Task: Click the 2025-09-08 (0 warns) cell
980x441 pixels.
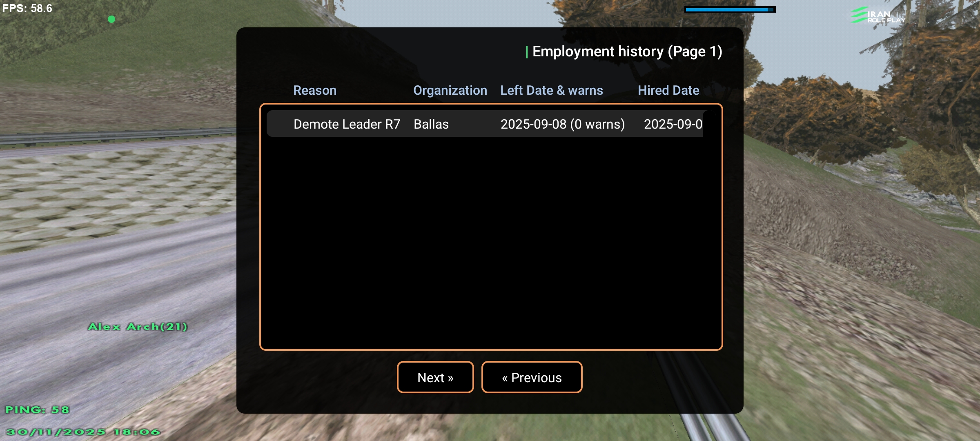Action: 562,124
